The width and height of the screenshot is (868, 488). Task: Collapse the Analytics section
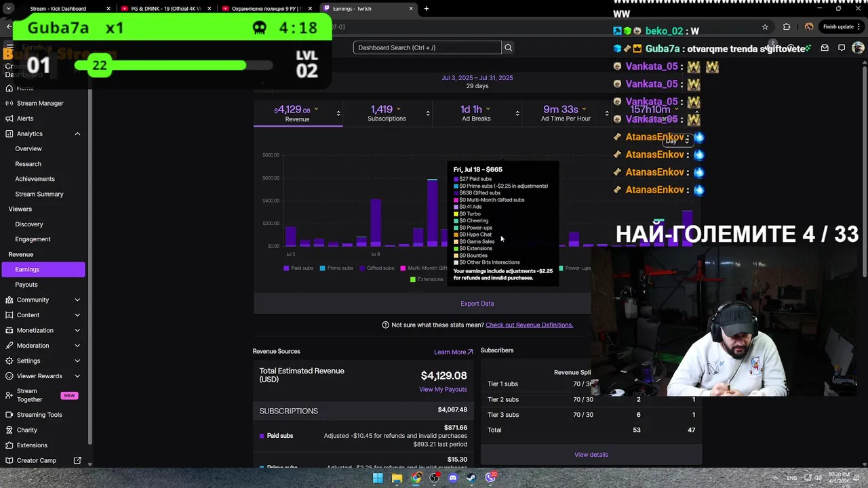pyautogui.click(x=77, y=134)
